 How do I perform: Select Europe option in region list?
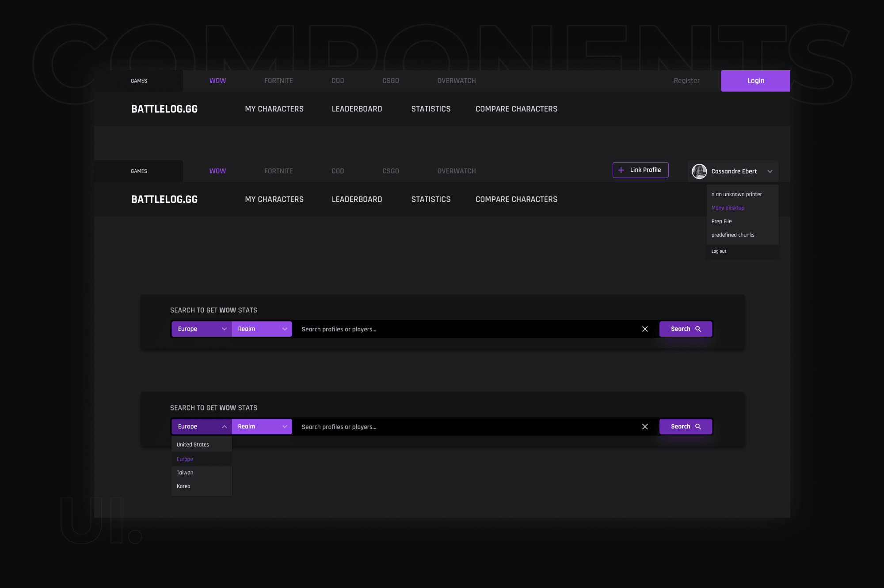(202, 459)
